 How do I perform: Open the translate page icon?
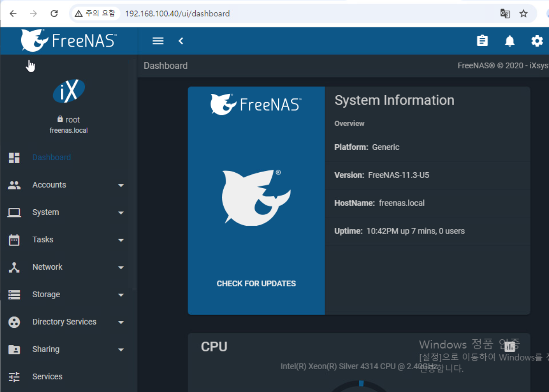(x=505, y=14)
